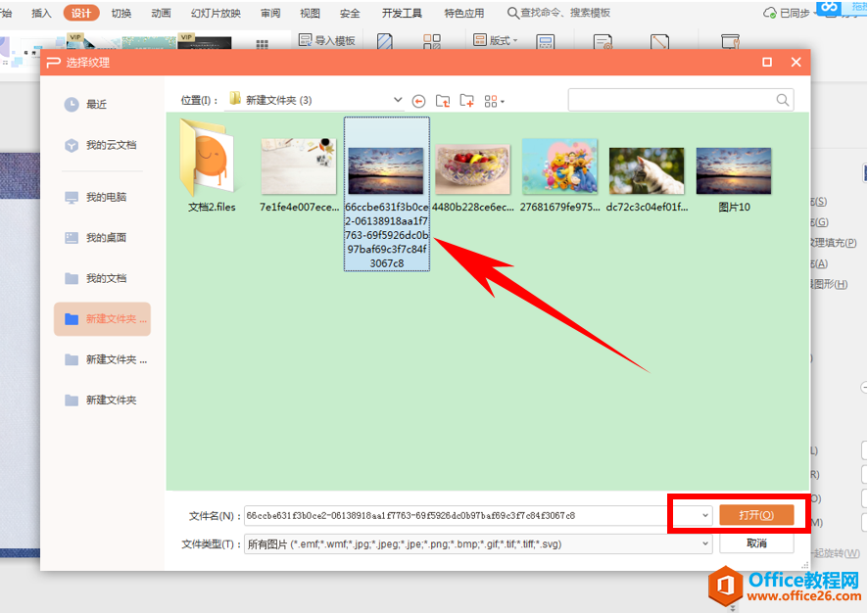Click the search field in dialog
The width and height of the screenshot is (868, 613).
681,100
